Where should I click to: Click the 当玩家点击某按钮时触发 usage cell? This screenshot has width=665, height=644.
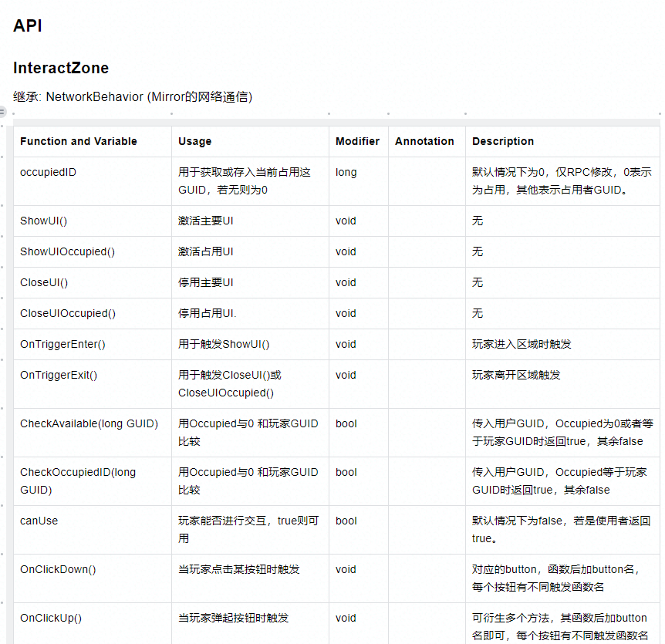point(250,578)
